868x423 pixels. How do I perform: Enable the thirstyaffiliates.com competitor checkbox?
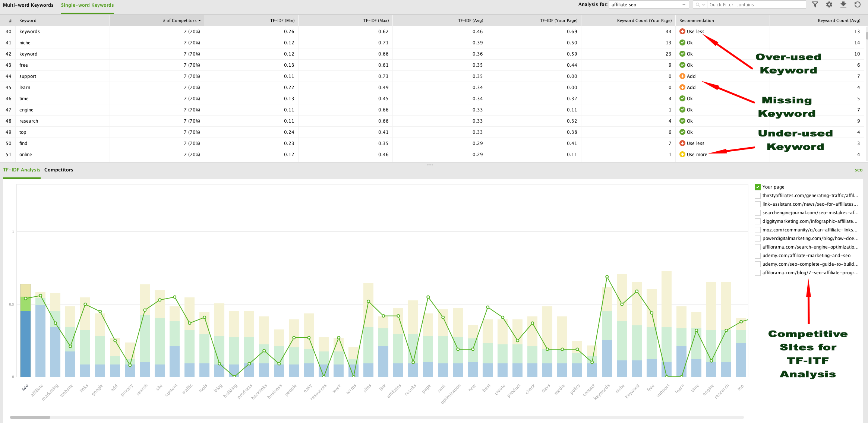pos(758,196)
